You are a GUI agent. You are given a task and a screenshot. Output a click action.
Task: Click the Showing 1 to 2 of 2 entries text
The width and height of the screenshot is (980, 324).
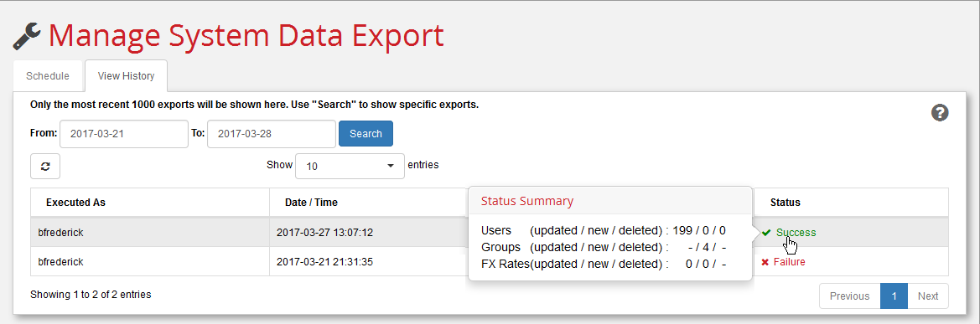click(x=91, y=294)
